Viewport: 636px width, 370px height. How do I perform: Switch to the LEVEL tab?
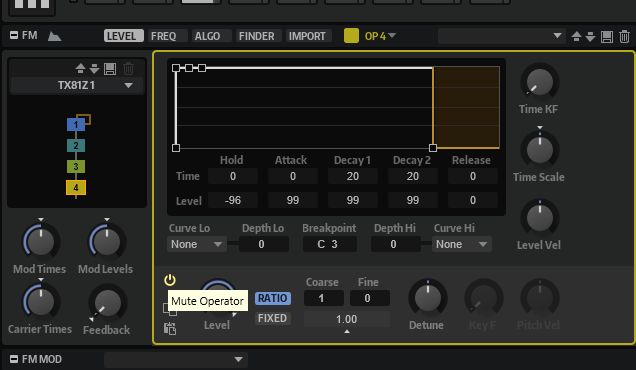(x=124, y=36)
